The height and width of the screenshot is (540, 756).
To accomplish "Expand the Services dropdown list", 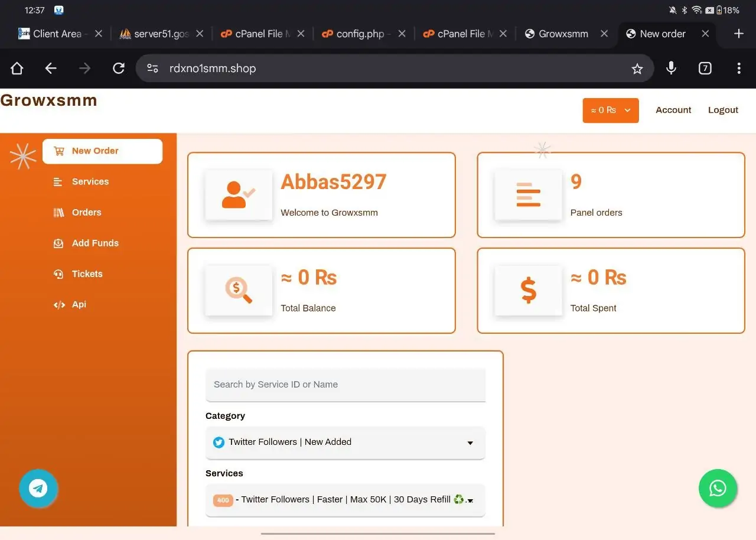I will pyautogui.click(x=346, y=500).
